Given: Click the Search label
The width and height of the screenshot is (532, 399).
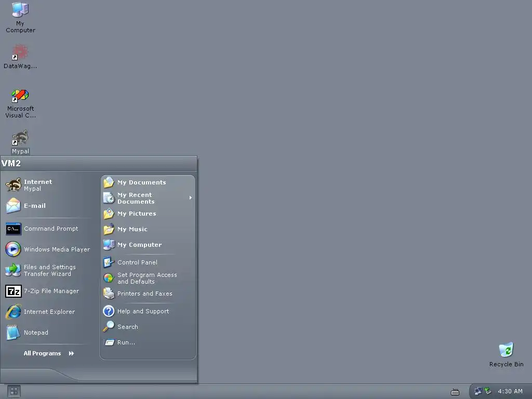Looking at the screenshot, I should pos(128,327).
